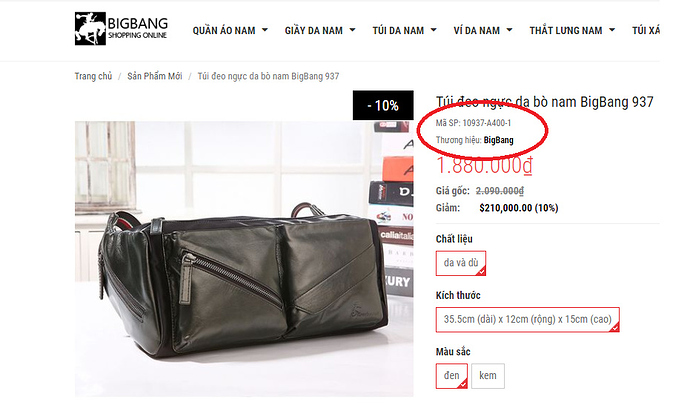This screenshot has height=410, width=690.
Task: Click the -10% discount badge
Action: click(x=383, y=105)
